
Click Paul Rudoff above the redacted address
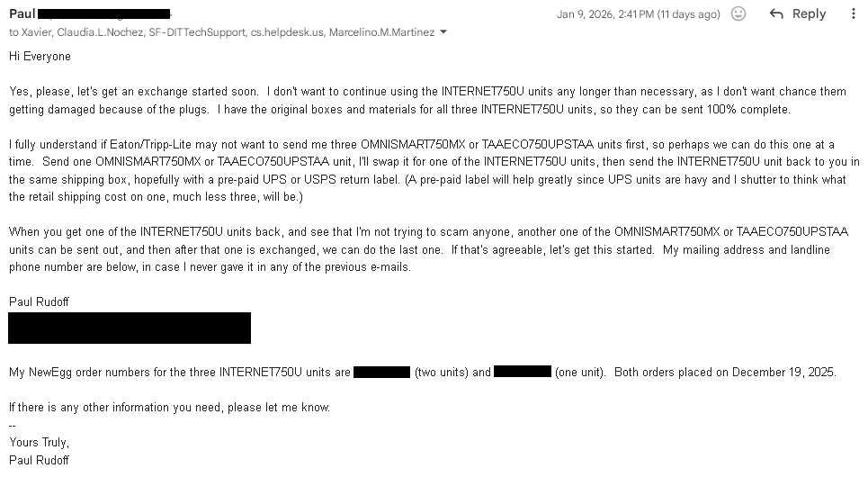coord(39,301)
